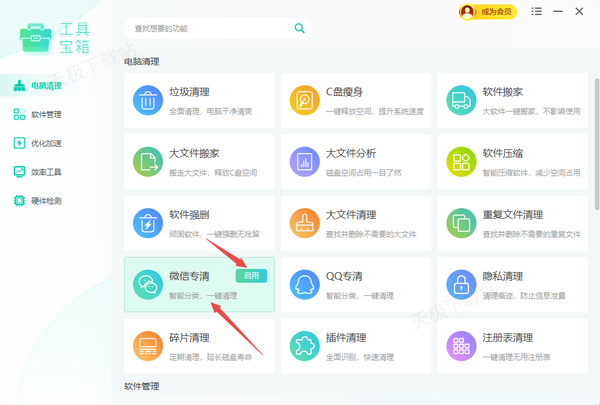Image resolution: width=600 pixels, height=405 pixels.
Task: Click 一键释放空间，提升系统速度 description
Action: coord(375,111)
